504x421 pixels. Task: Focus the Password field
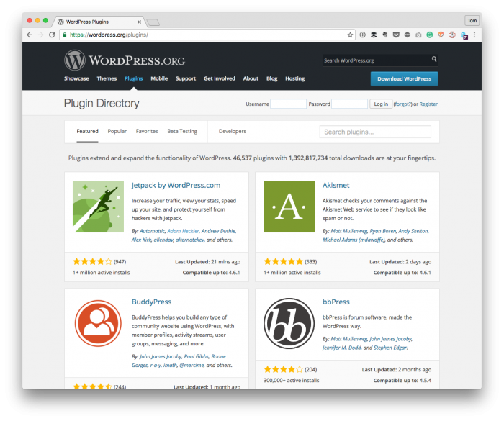coord(349,104)
